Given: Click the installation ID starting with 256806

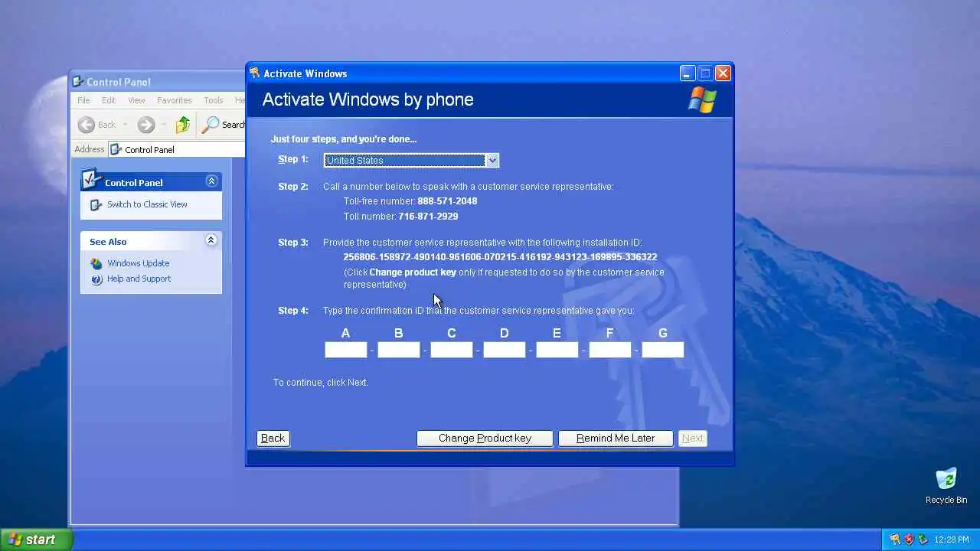Looking at the screenshot, I should click(x=500, y=257).
